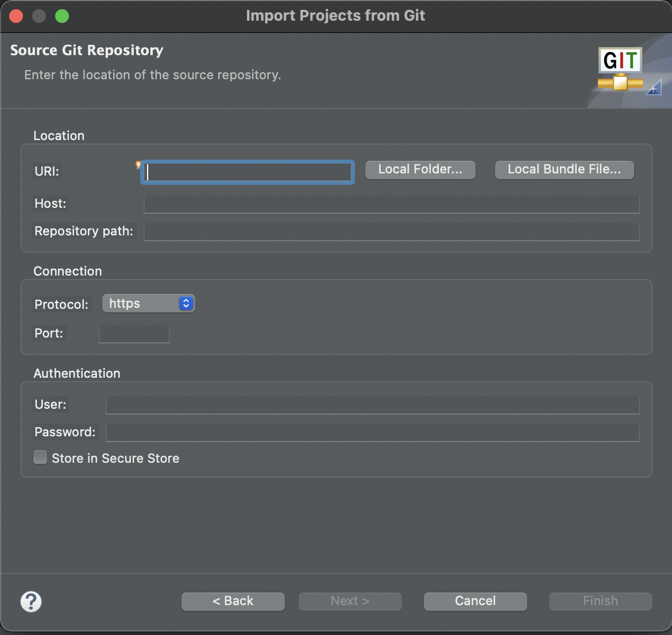
Task: Check the box below the Password field
Action: [x=40, y=457]
